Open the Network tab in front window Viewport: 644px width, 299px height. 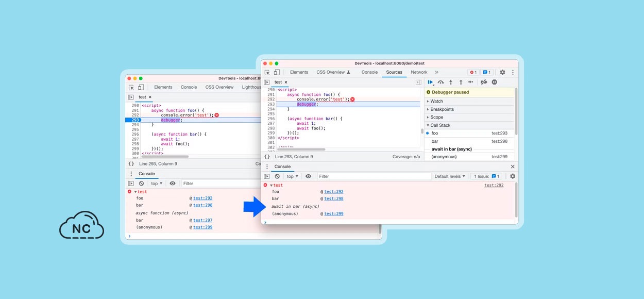pos(419,72)
